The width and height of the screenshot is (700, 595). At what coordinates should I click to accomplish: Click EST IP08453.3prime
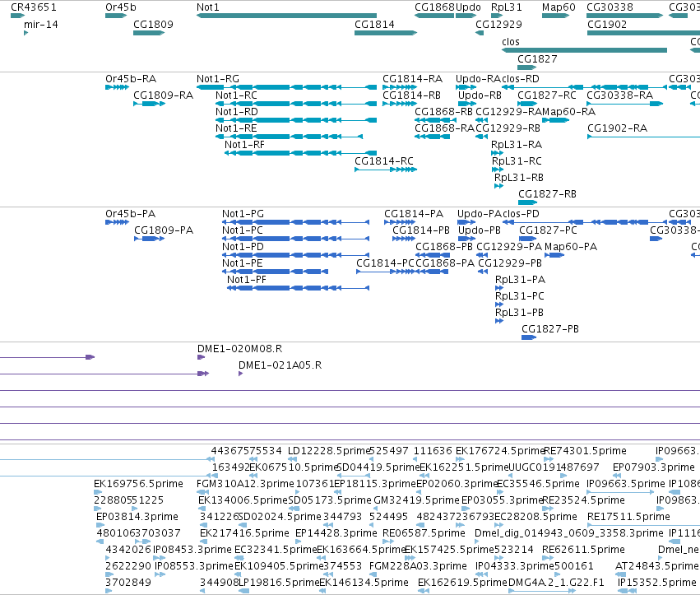[159, 558]
